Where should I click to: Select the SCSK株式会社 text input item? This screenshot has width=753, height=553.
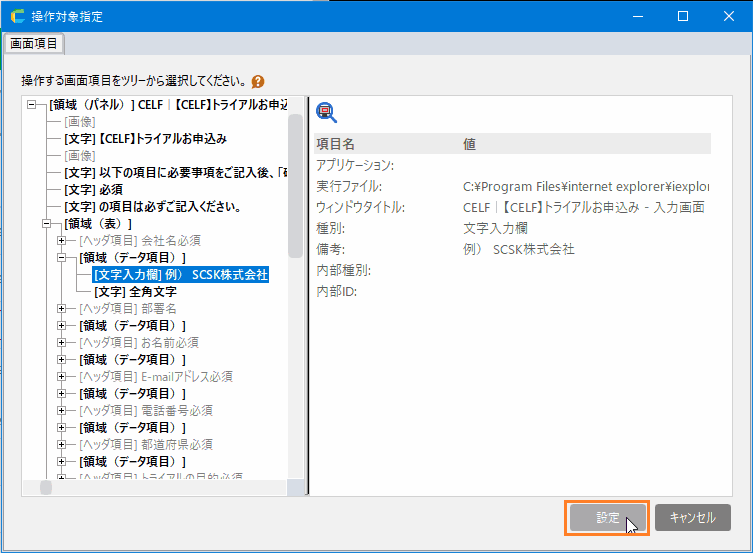coord(180,274)
